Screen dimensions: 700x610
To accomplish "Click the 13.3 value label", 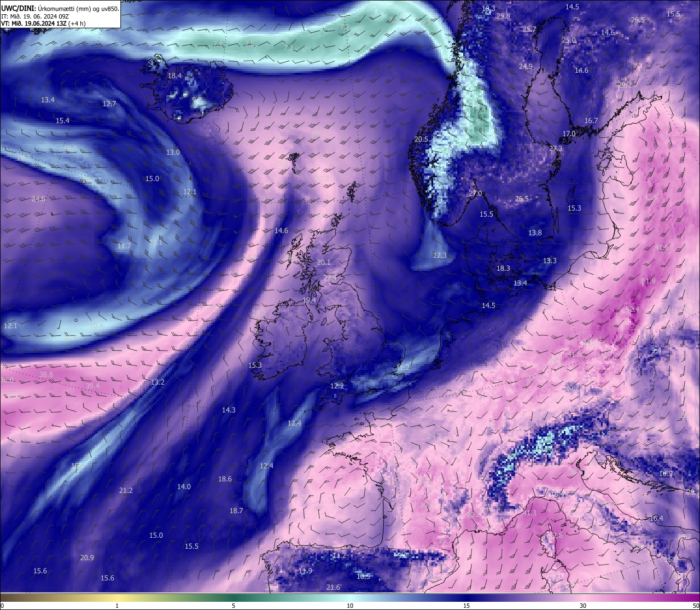I will tap(550, 260).
